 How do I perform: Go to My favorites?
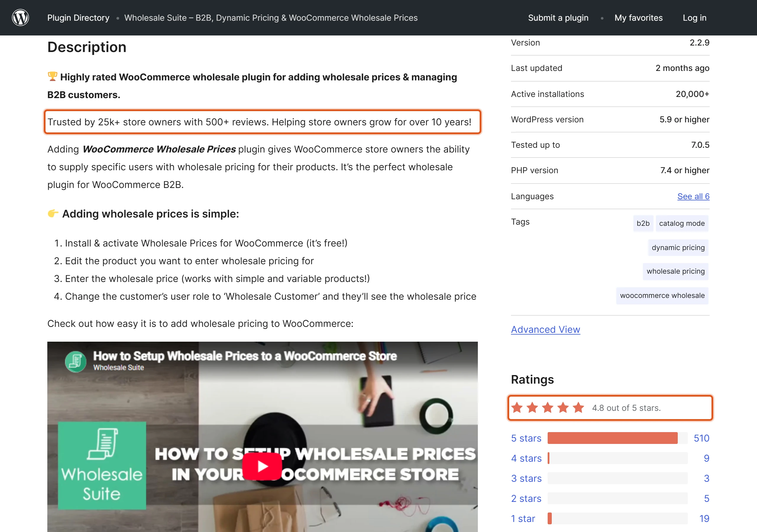coord(638,18)
